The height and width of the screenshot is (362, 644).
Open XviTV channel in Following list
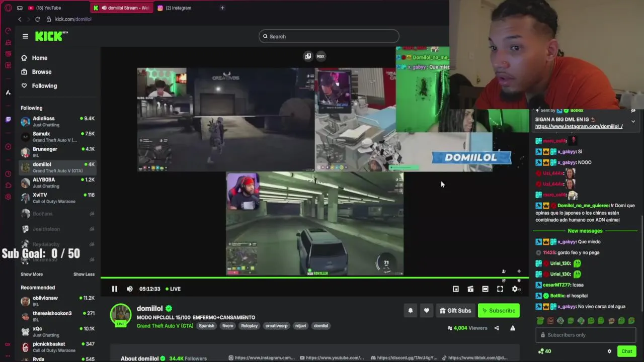click(x=57, y=198)
